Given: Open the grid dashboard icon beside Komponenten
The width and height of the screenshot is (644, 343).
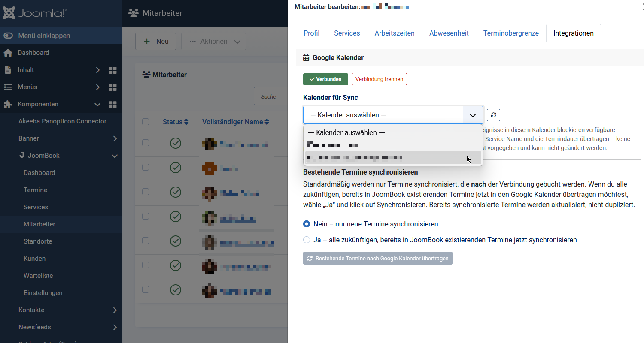Looking at the screenshot, I should [113, 104].
